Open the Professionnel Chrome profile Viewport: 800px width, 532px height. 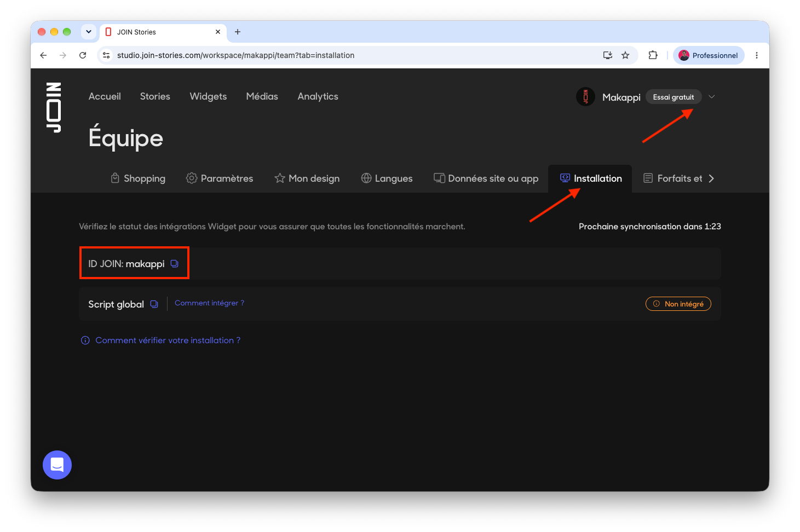coord(709,55)
